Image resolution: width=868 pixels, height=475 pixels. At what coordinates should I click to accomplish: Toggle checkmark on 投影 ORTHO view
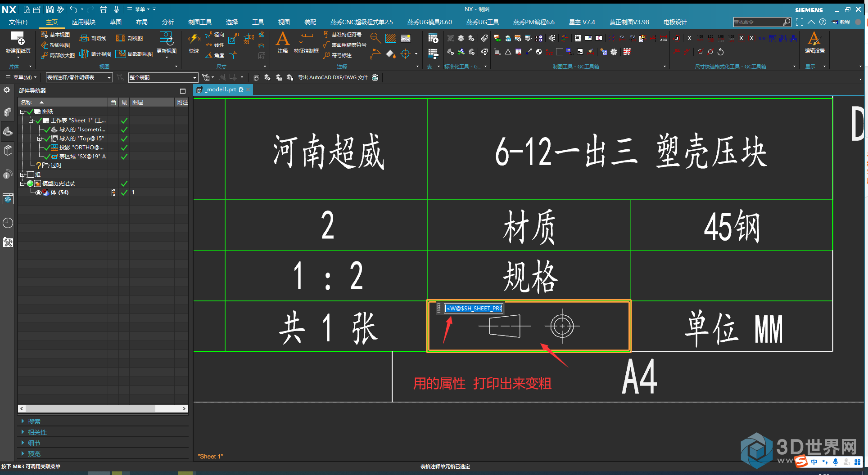pos(47,148)
